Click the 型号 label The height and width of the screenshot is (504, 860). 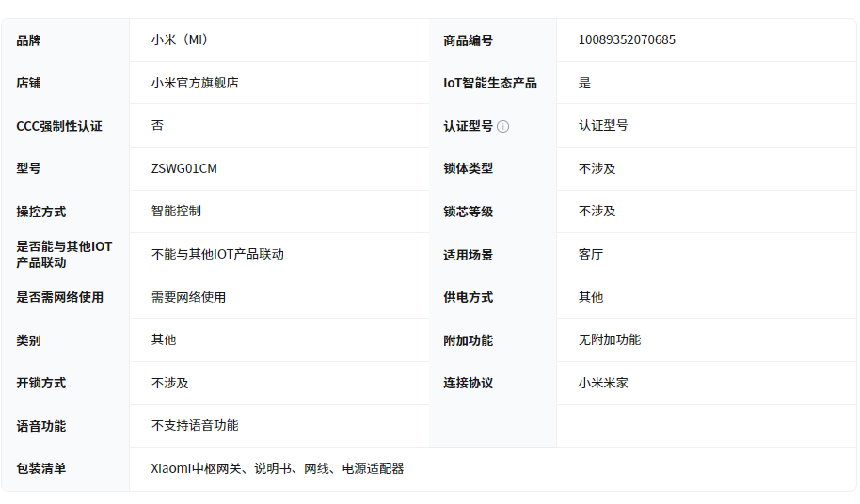[28, 168]
